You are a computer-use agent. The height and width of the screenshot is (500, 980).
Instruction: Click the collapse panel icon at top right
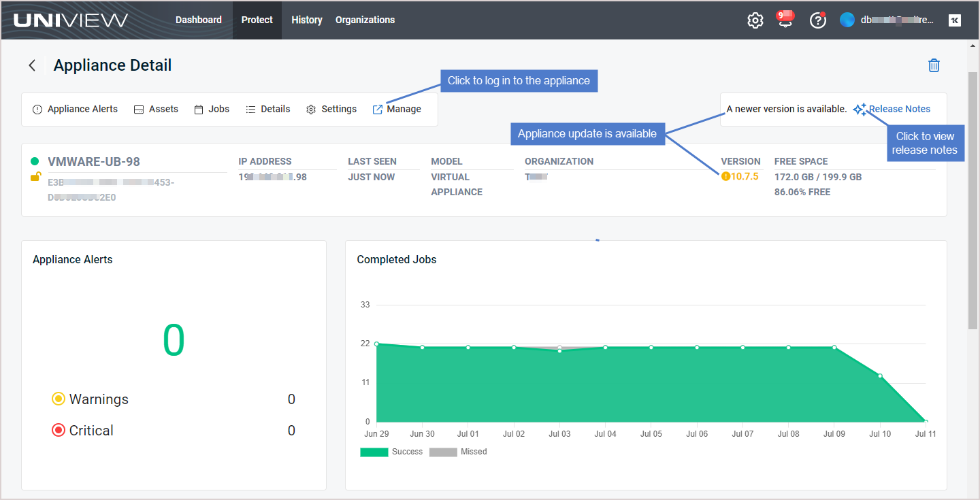(x=955, y=20)
